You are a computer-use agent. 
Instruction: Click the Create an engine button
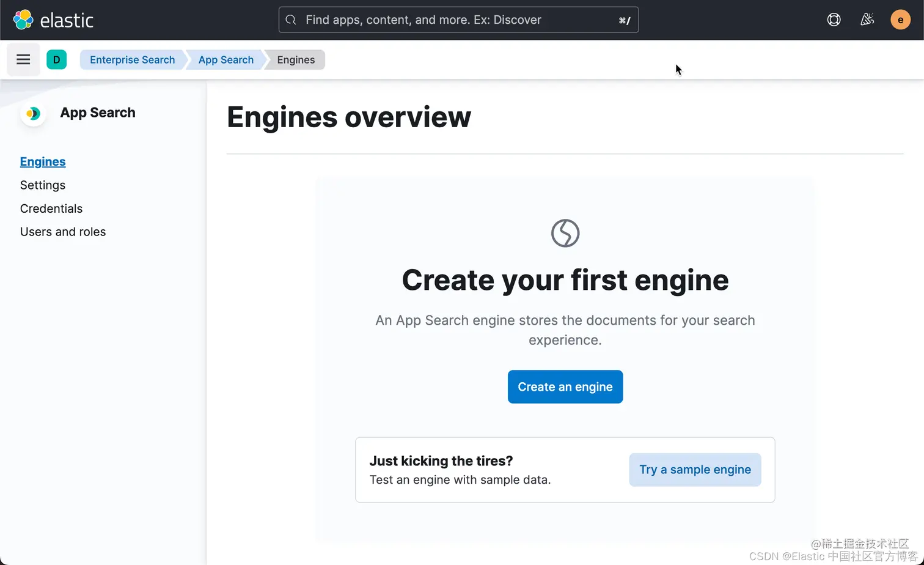click(x=565, y=386)
